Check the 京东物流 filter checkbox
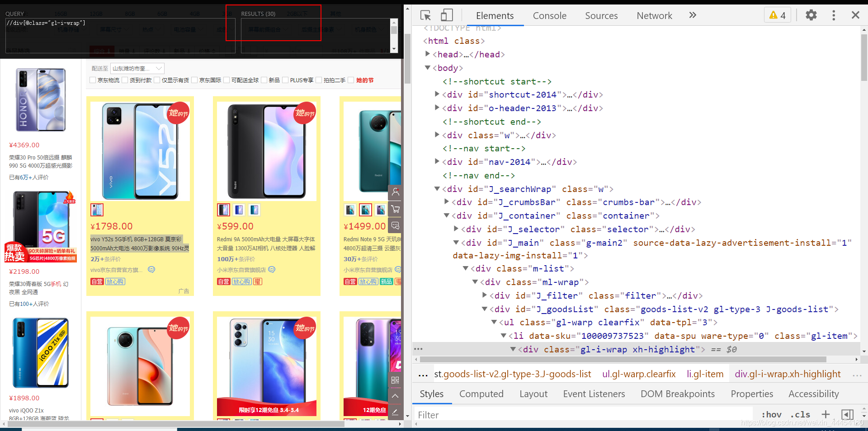 (93, 80)
